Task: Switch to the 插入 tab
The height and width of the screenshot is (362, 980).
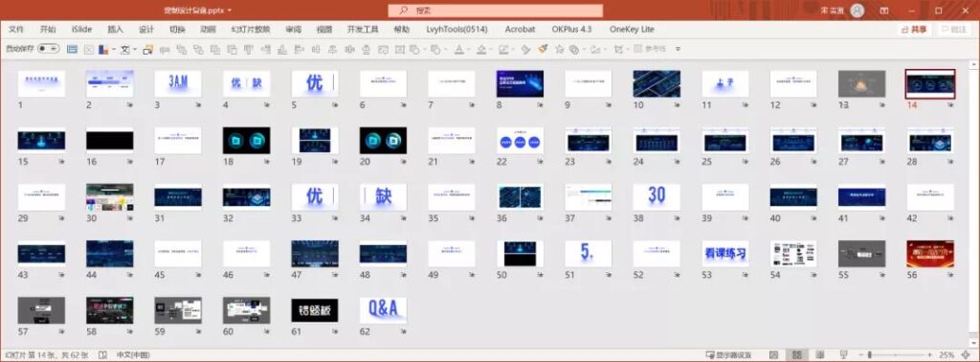Action: [116, 30]
